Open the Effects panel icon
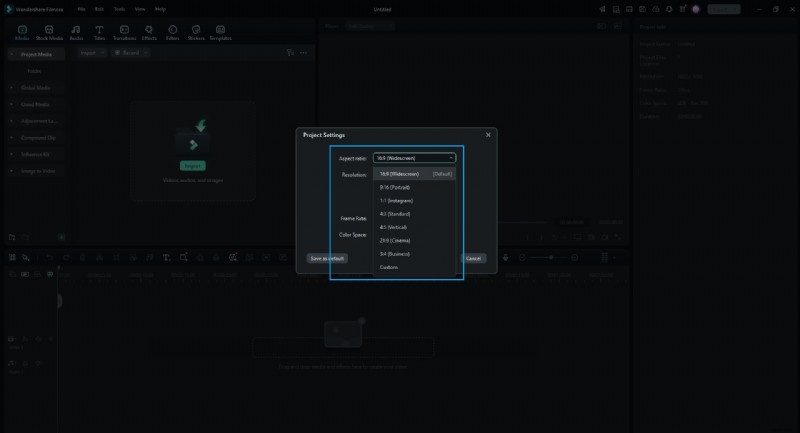The width and height of the screenshot is (800, 433). point(149,32)
